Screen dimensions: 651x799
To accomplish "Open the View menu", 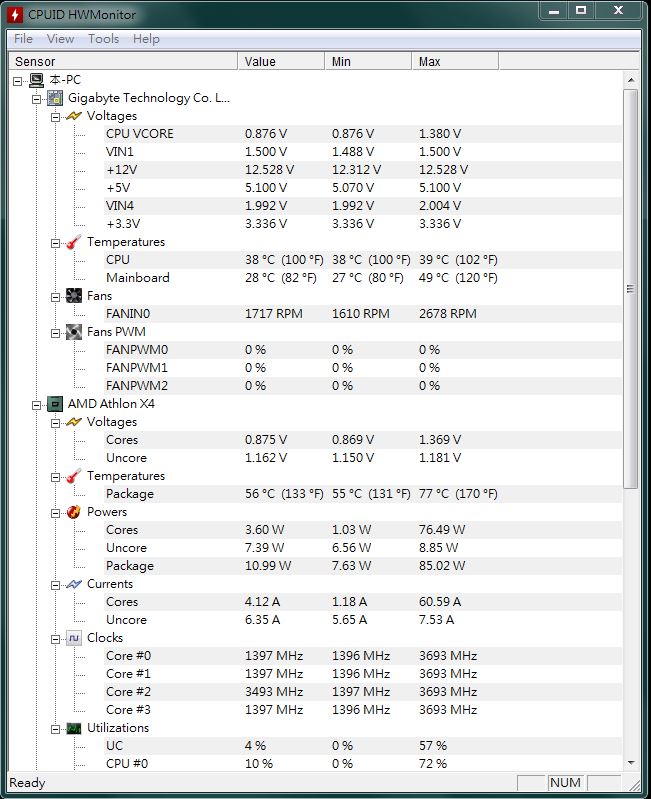I will [x=60, y=39].
